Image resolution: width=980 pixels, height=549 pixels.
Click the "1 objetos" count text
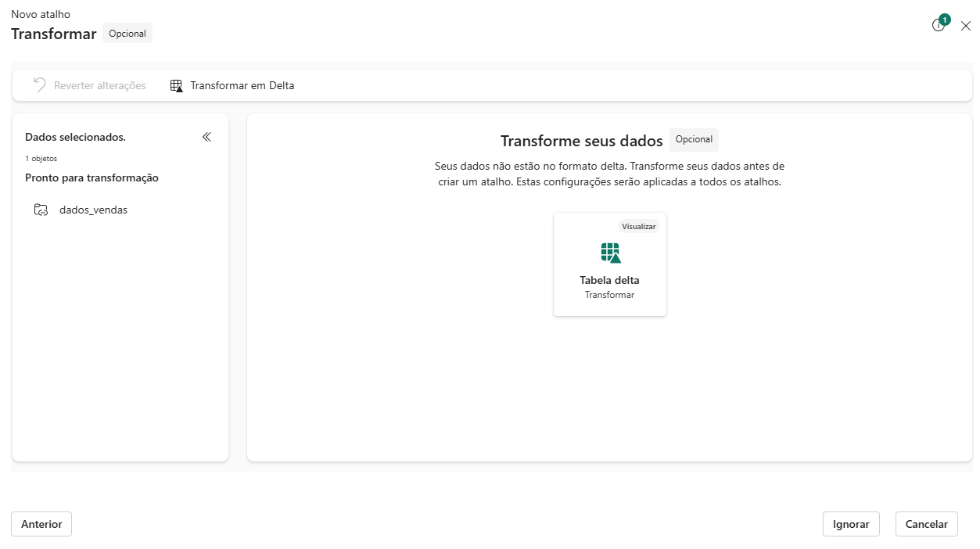tap(41, 159)
